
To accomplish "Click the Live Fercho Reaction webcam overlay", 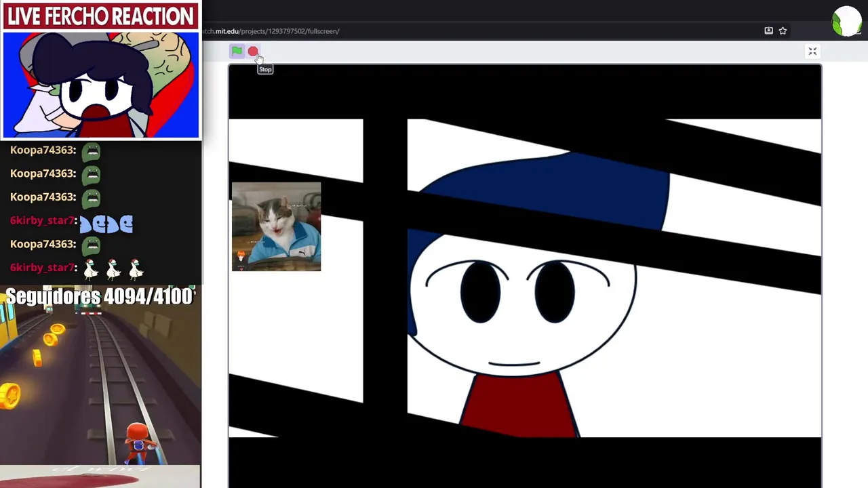I will 101,85.
